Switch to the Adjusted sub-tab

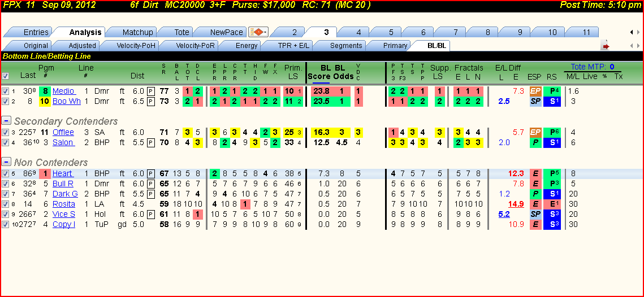[82, 46]
